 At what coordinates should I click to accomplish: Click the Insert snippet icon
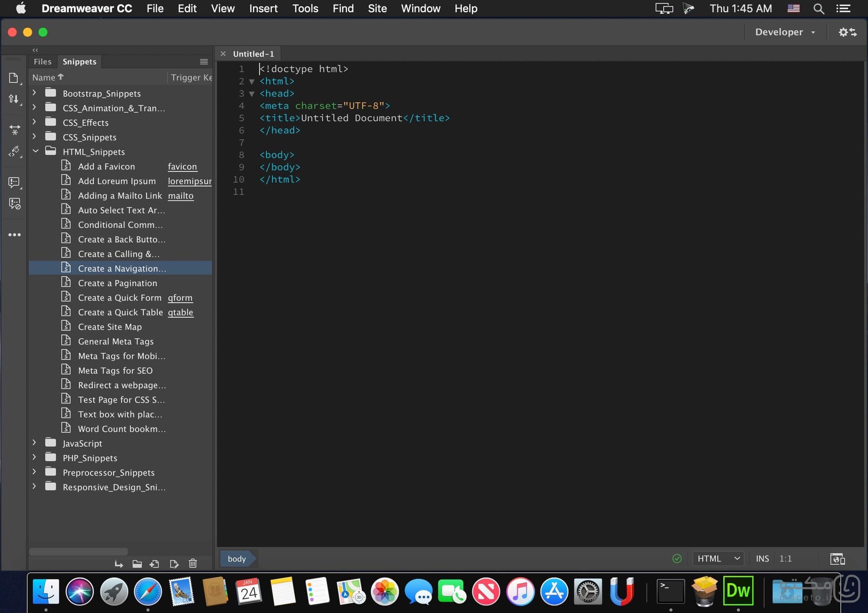pyautogui.click(x=118, y=564)
